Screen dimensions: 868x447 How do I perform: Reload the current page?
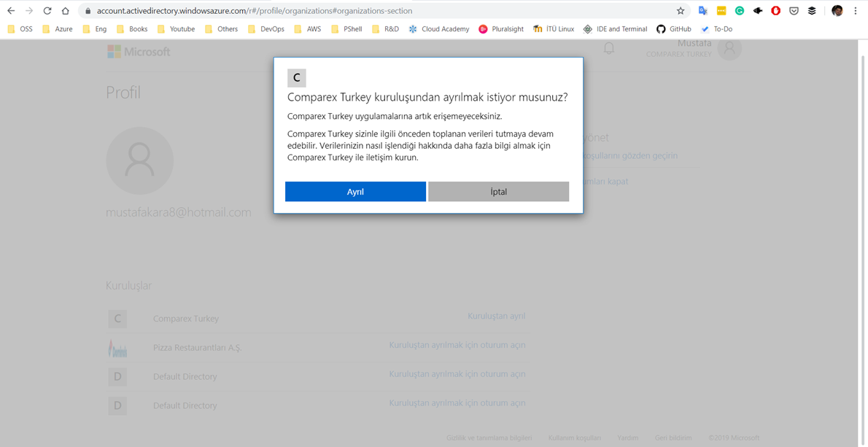click(x=47, y=10)
